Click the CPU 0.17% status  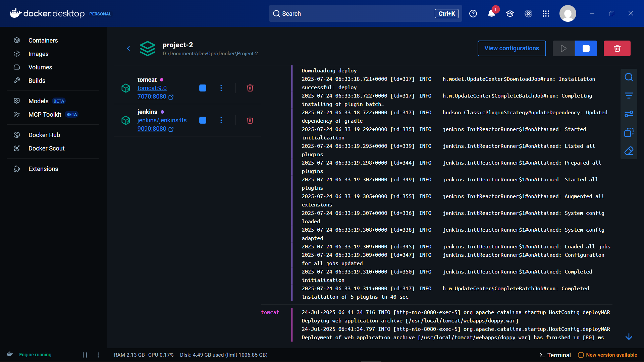point(161,355)
